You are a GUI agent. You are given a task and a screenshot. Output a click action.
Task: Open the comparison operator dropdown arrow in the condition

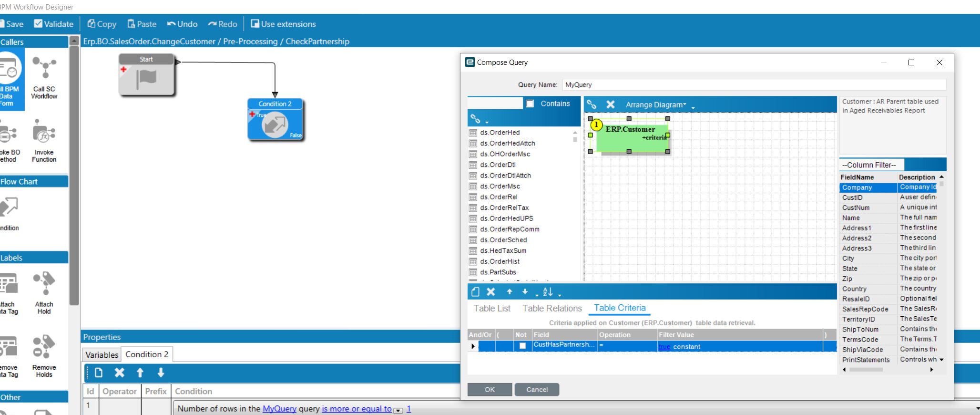coord(398,410)
